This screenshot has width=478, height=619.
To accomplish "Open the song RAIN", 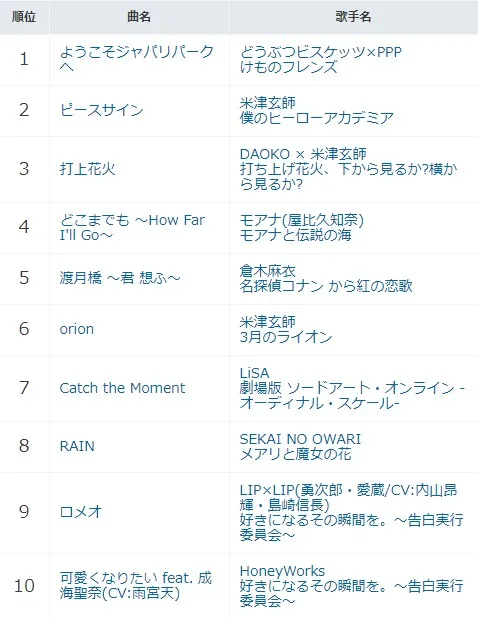I will coord(77,446).
